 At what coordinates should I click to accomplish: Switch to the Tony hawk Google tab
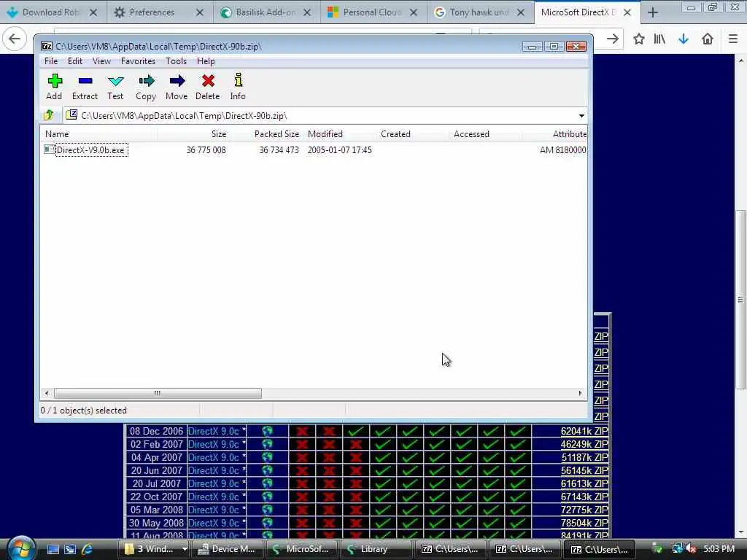[479, 12]
